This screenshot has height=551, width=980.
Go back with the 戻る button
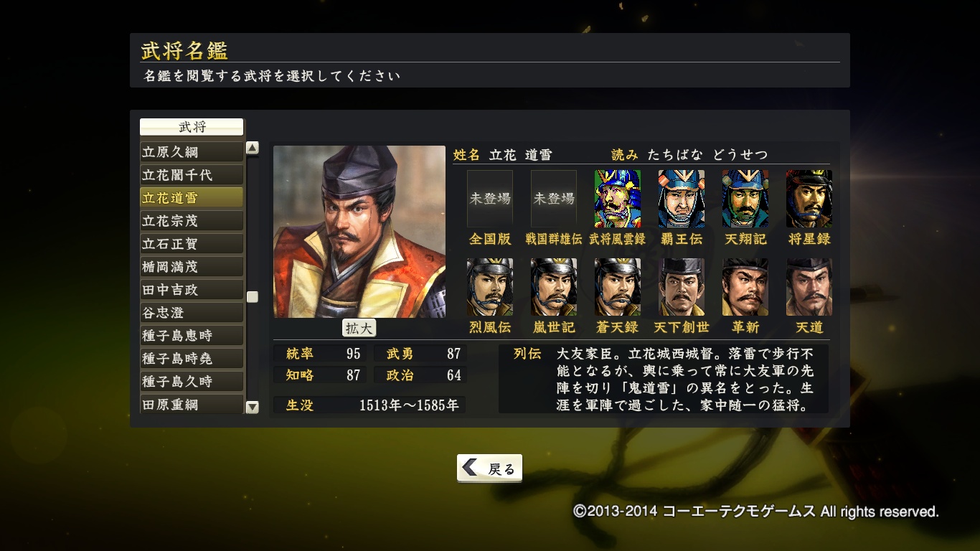pos(489,468)
